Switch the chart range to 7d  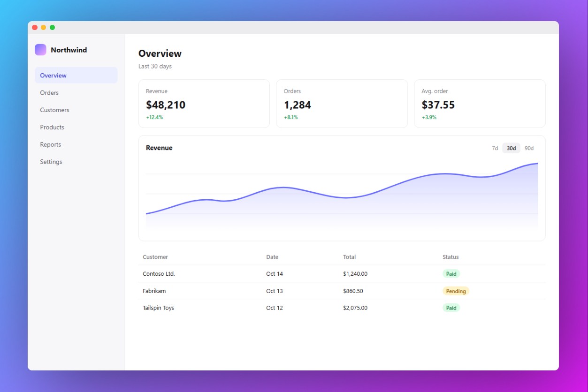(x=495, y=148)
